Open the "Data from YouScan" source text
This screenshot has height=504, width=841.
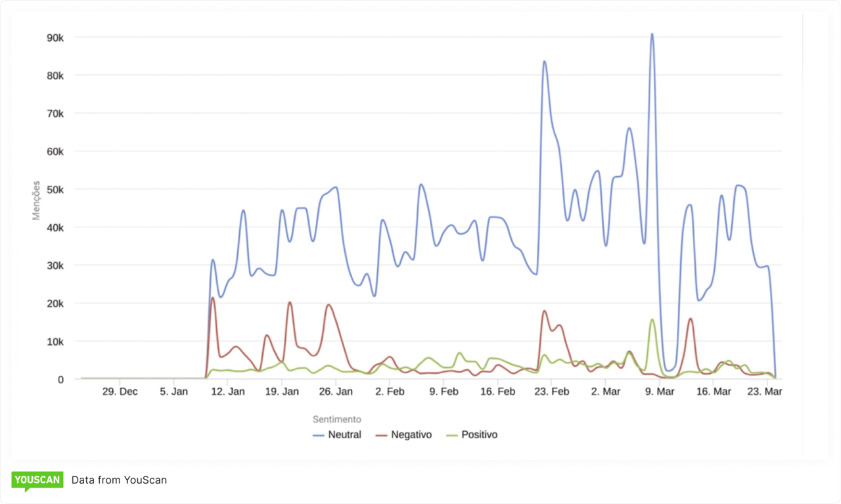coord(119,480)
